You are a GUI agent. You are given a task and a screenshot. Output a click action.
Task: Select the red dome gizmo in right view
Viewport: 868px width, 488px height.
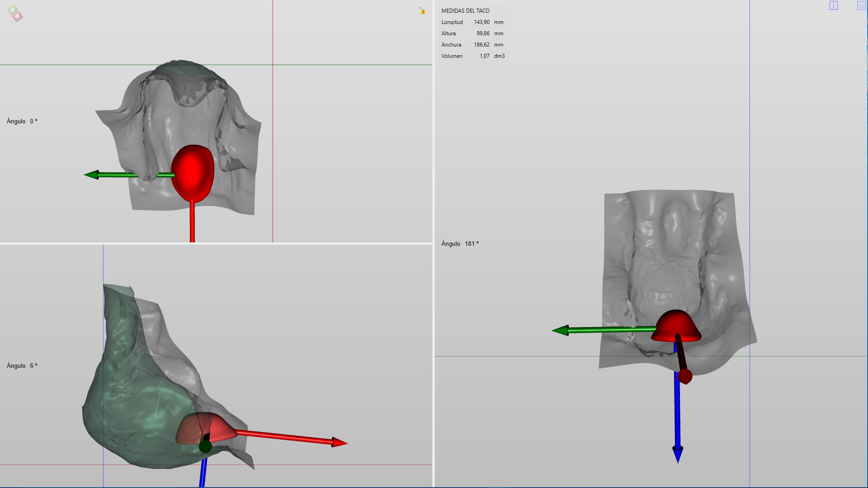pos(676,325)
